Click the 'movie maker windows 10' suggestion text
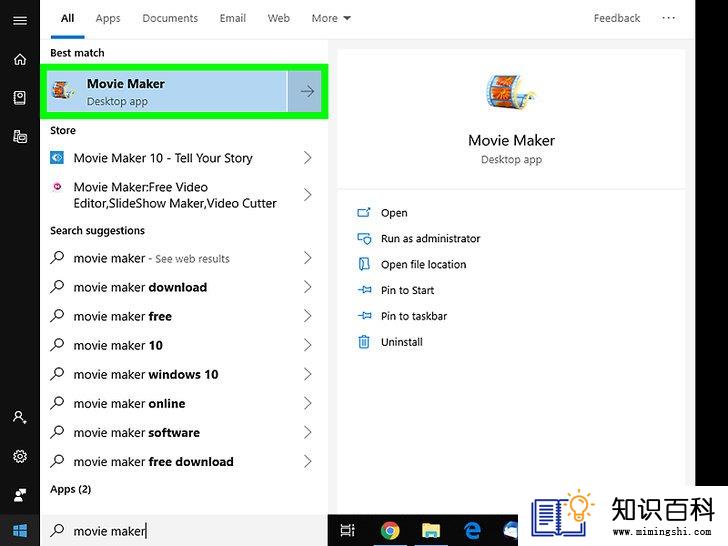This screenshot has height=546, width=728. pyautogui.click(x=146, y=375)
